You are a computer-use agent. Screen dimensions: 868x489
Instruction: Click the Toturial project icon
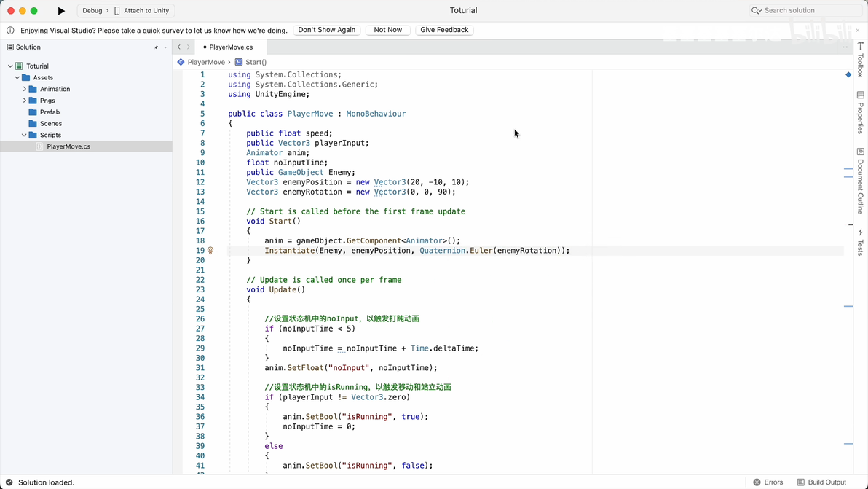(x=20, y=66)
